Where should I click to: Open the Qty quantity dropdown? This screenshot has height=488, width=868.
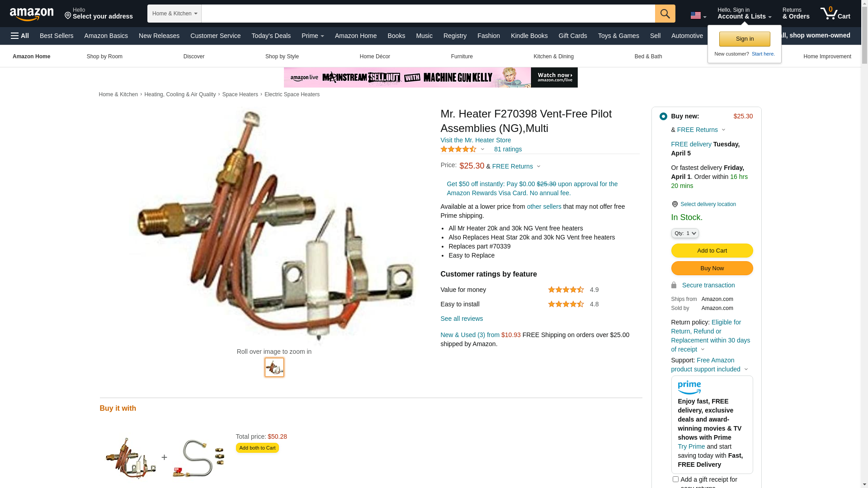(x=685, y=233)
